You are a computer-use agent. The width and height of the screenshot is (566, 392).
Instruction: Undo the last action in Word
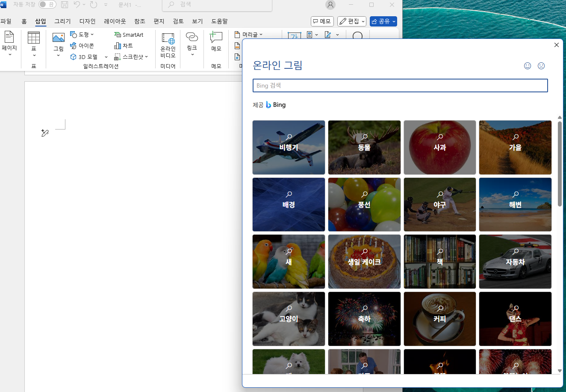coord(77,5)
